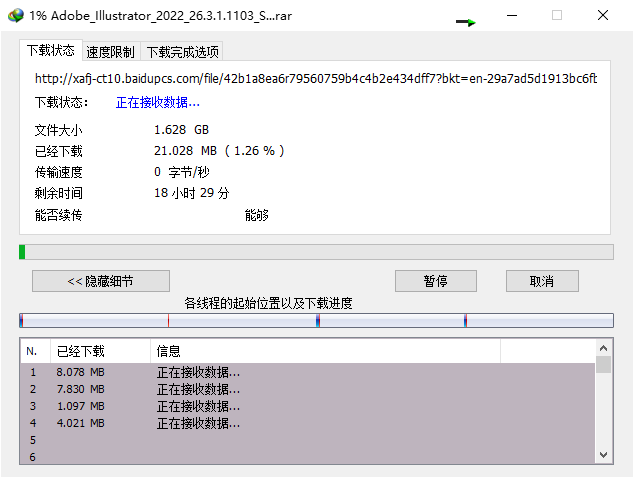Select thread row 2 with 7.830 MB
Viewport: 634px width, 478px height.
[308, 389]
